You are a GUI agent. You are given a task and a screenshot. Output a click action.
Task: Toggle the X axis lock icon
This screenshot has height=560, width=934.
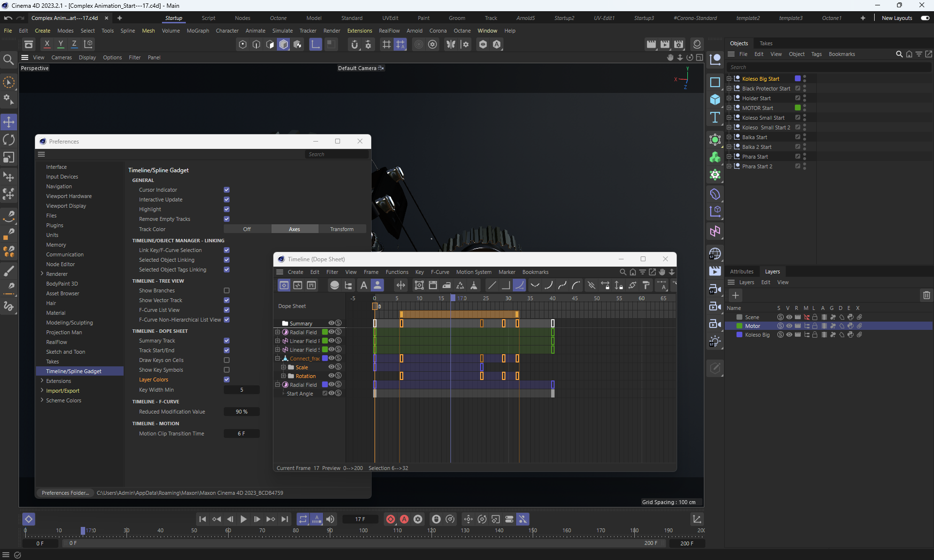click(x=47, y=44)
